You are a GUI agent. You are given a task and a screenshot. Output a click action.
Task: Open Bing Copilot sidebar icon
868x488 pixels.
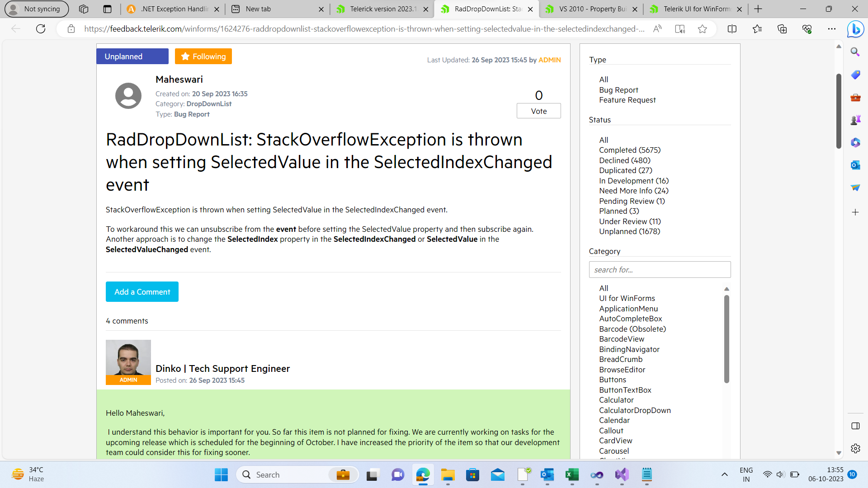[x=855, y=29]
